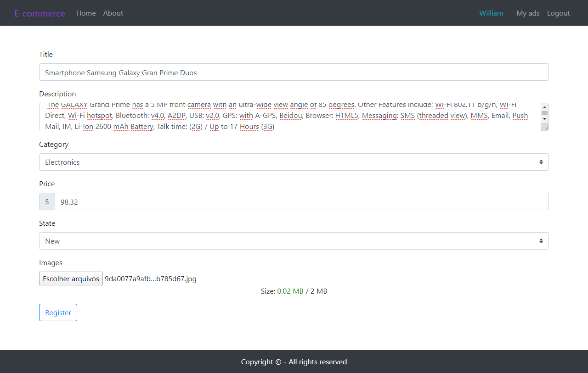Focus the Price field with 98.32

point(302,201)
